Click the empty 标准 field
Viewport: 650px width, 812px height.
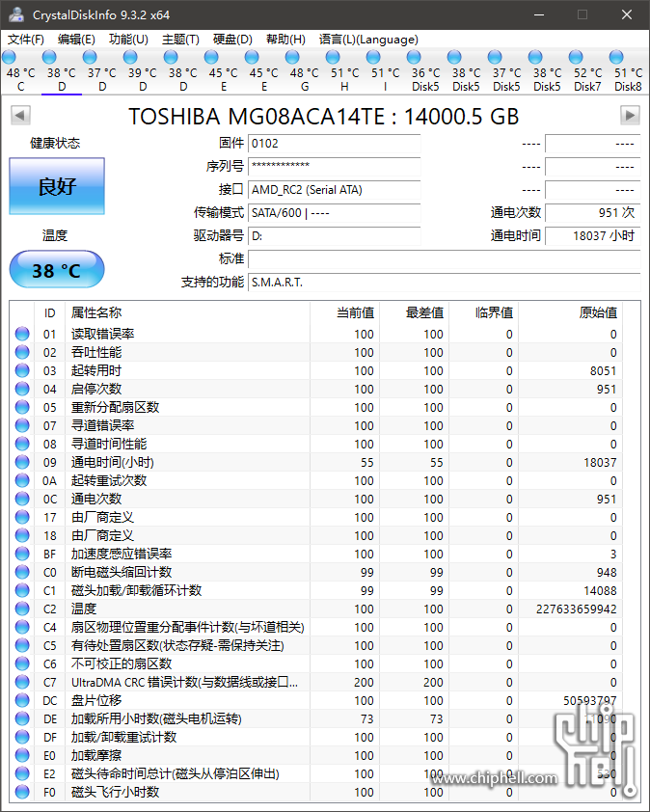pyautogui.click(x=445, y=258)
